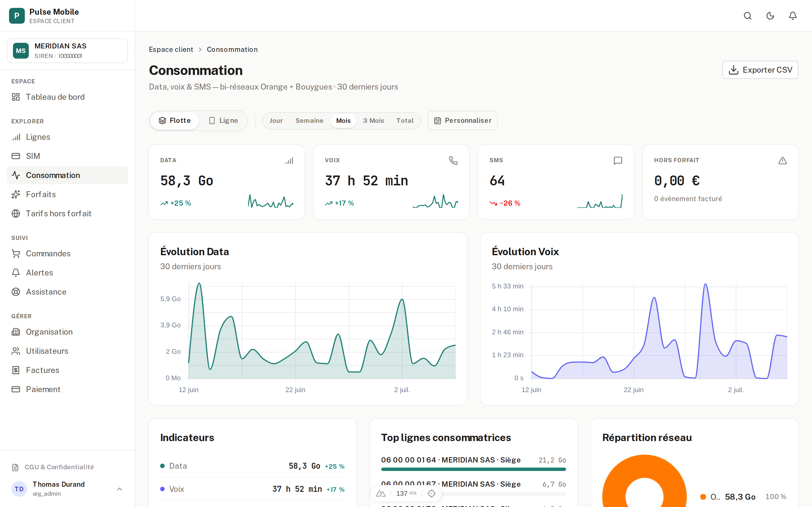Toggle dark mode with moon icon
The image size is (812, 507).
click(770, 16)
